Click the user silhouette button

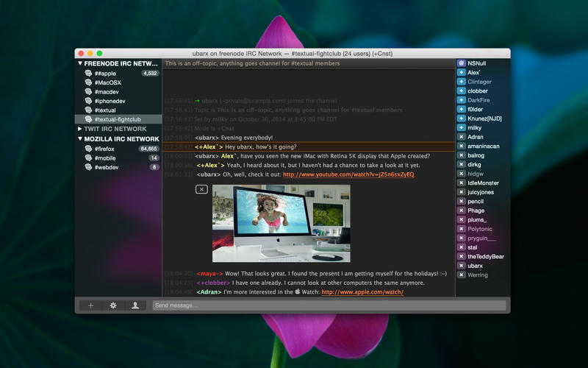[135, 305]
